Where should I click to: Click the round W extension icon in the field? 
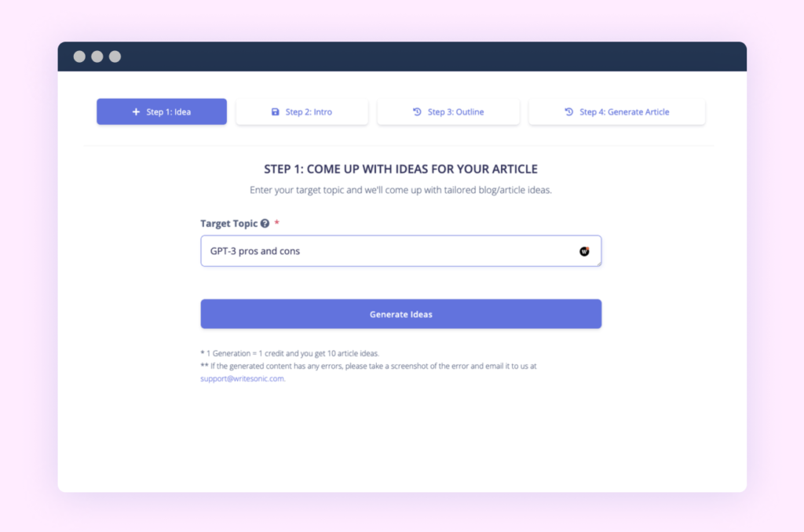click(x=584, y=251)
